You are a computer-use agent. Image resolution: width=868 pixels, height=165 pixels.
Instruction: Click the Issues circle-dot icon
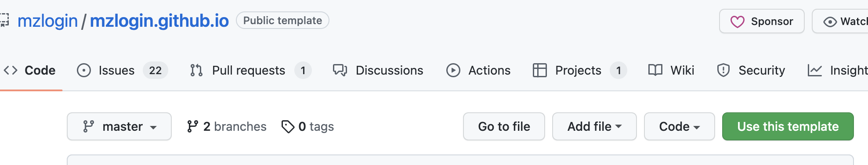83,70
